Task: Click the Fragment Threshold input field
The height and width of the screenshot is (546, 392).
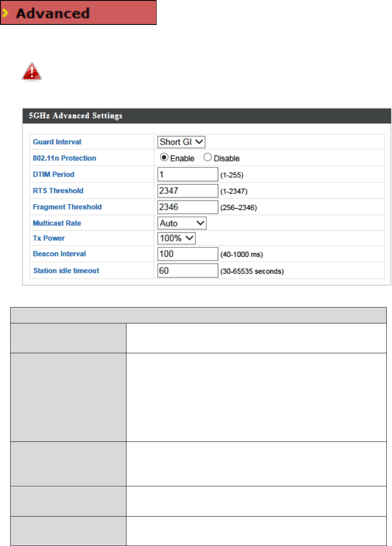Action: (188, 207)
